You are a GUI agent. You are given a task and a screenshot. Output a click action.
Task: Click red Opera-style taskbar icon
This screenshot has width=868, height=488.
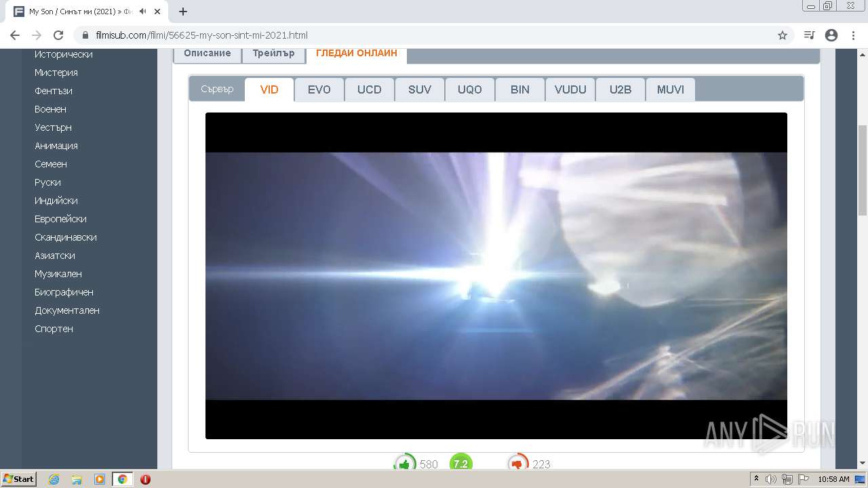click(145, 479)
